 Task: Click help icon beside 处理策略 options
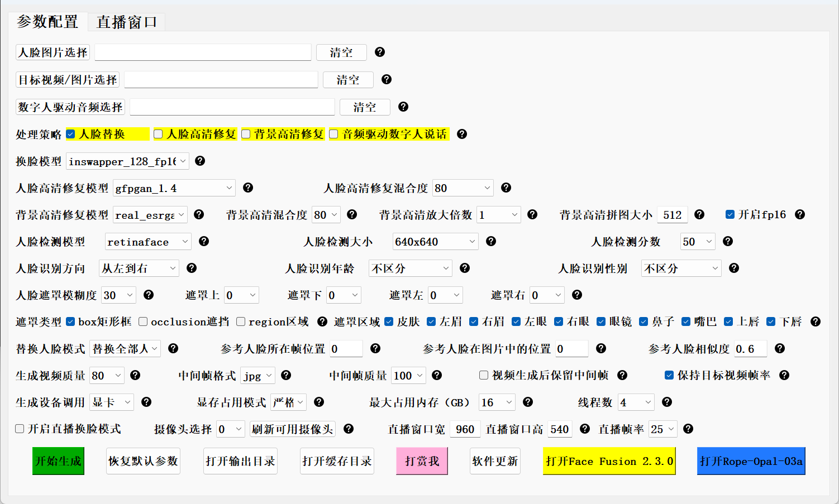pos(462,134)
